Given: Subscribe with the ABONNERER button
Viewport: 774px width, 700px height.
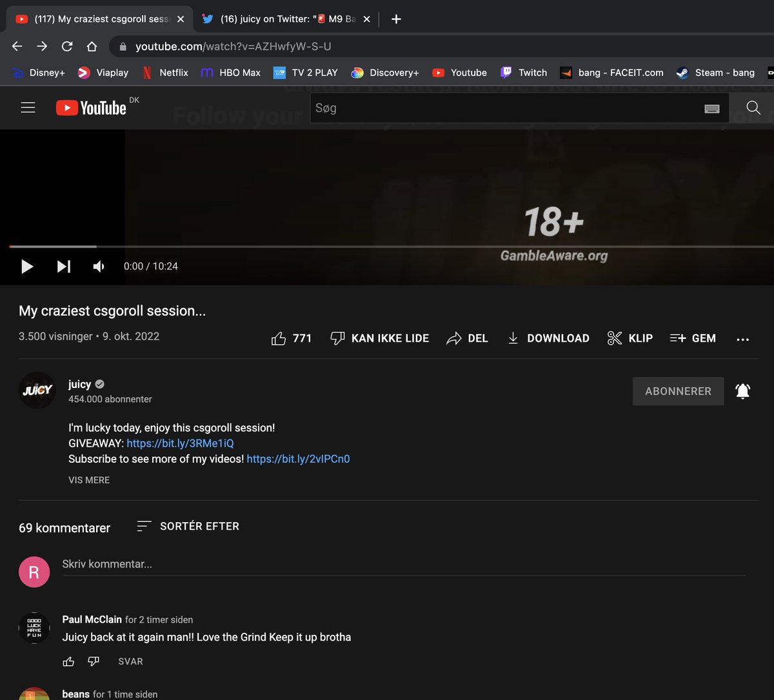Looking at the screenshot, I should point(678,391).
